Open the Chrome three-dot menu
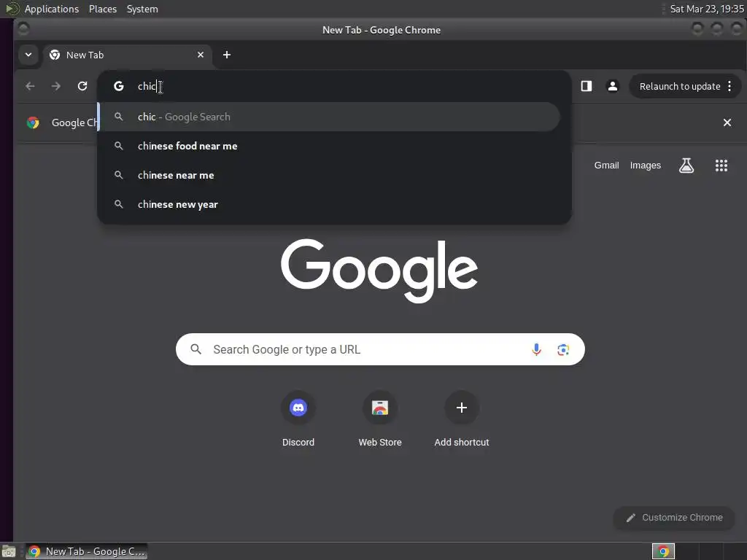The image size is (747, 560). tap(729, 86)
